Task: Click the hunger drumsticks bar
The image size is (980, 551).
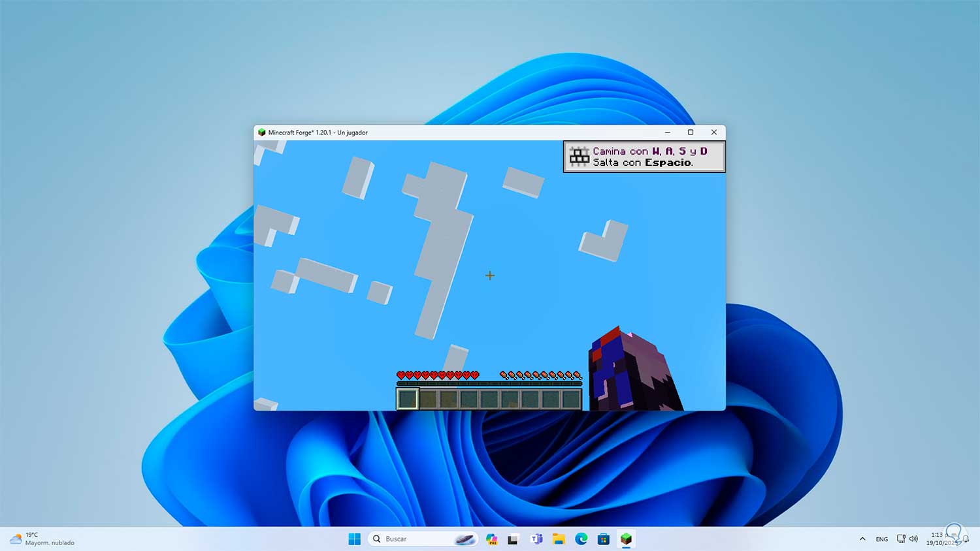Action: coord(540,375)
